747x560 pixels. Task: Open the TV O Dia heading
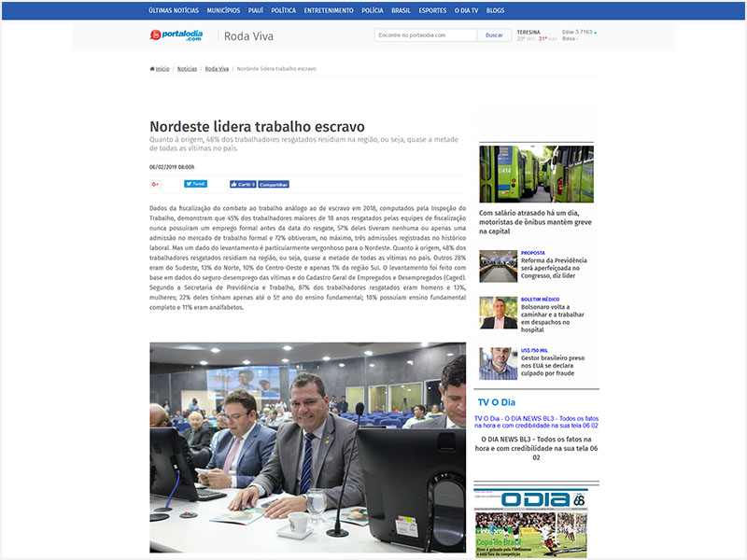tap(497, 402)
